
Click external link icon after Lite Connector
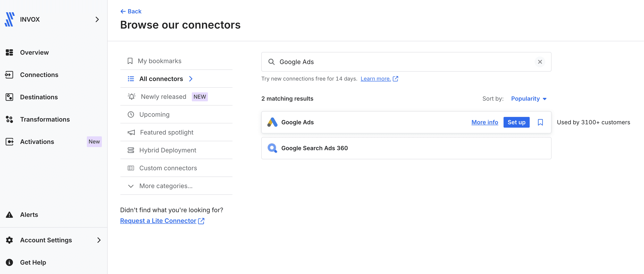(x=201, y=221)
